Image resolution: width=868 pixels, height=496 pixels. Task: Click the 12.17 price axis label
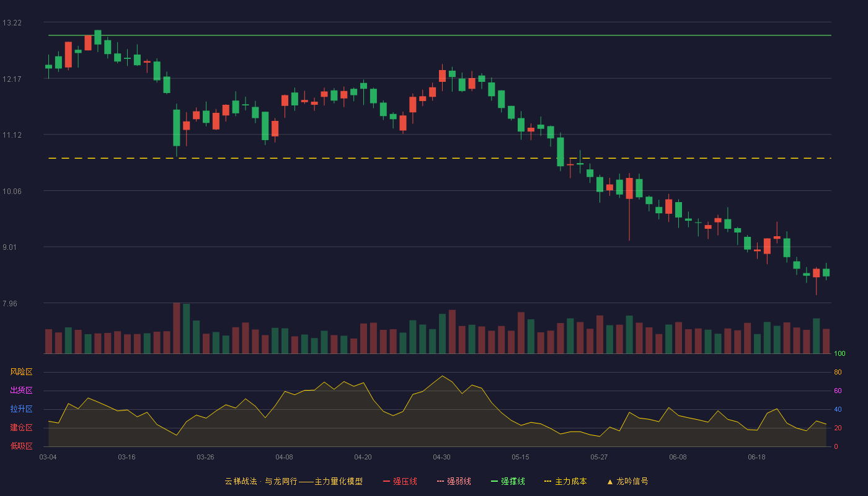coord(12,79)
